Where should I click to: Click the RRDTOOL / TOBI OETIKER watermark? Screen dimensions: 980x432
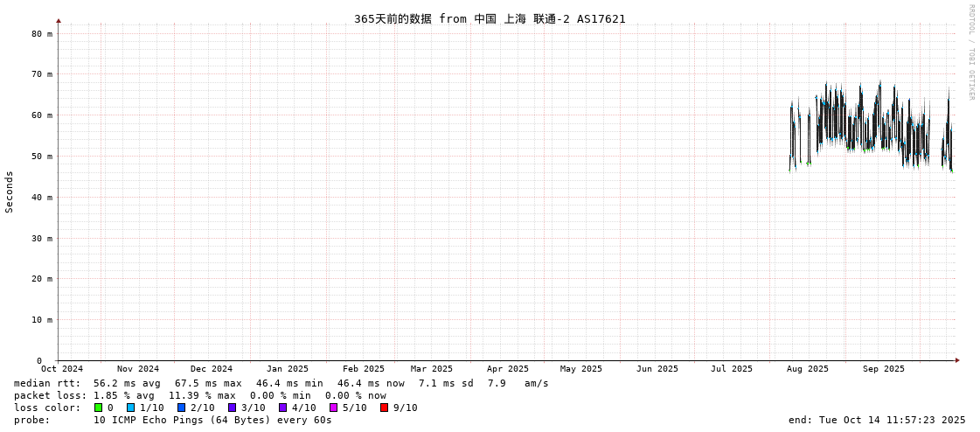pos(970,52)
